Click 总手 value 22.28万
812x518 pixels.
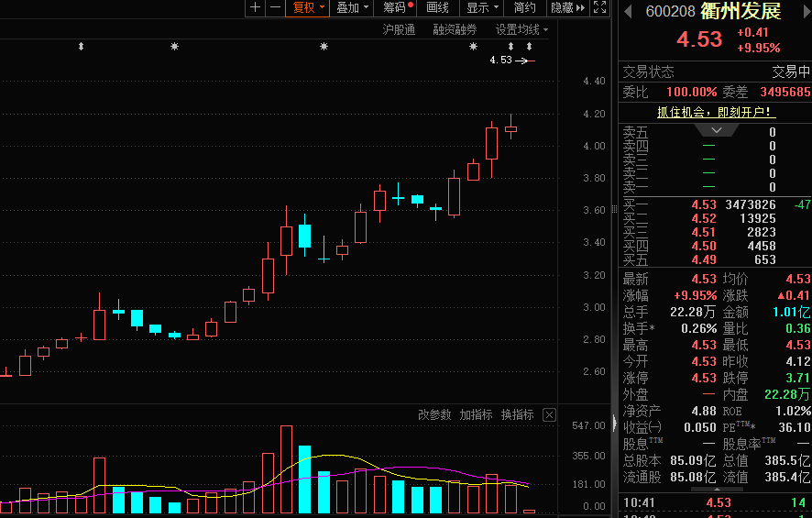tap(693, 312)
